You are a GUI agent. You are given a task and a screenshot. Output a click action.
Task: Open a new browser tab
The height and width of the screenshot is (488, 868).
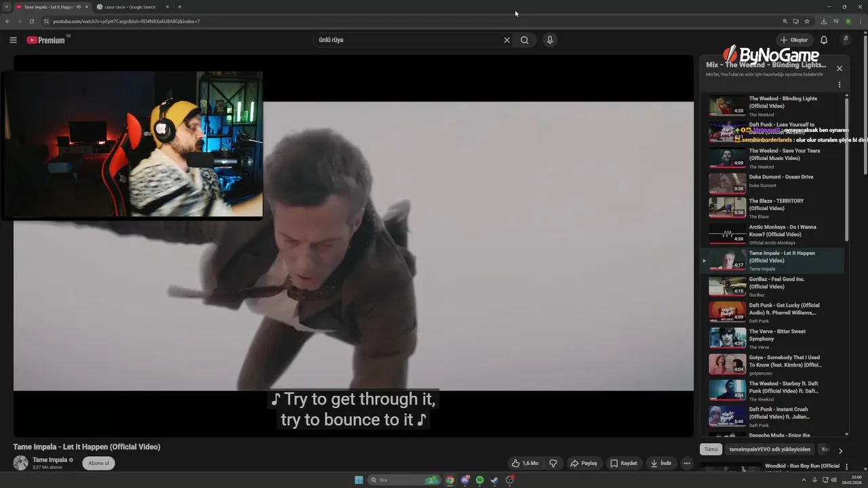tap(180, 7)
